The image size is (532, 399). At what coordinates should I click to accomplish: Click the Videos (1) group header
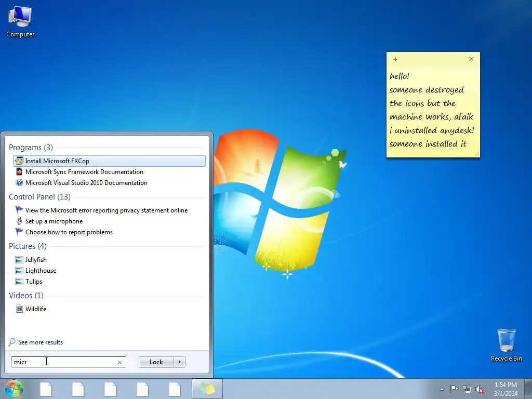26,296
